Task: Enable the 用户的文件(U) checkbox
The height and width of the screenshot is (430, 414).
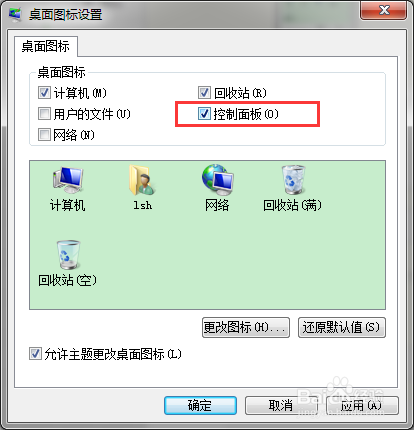Action: point(44,114)
